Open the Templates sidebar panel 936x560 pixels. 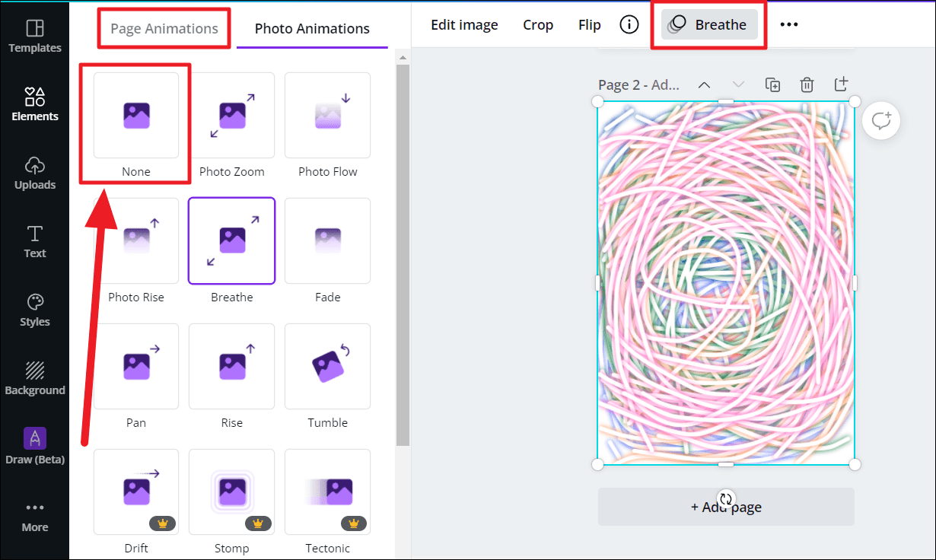(x=34, y=37)
